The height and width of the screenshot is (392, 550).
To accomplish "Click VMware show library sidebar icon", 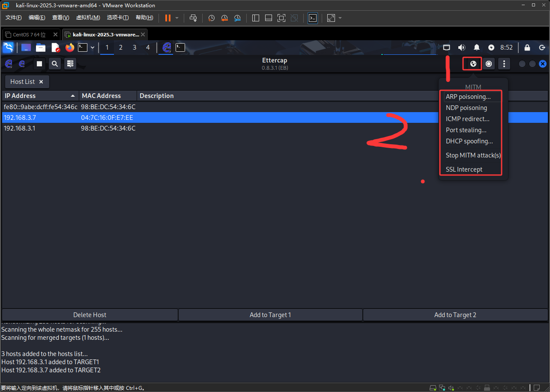I will (256, 18).
